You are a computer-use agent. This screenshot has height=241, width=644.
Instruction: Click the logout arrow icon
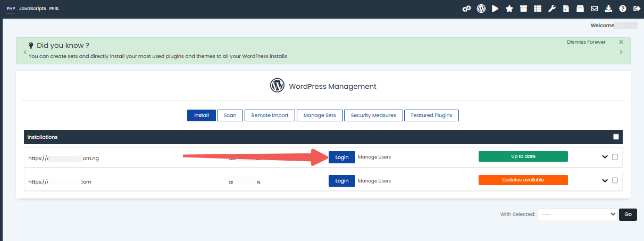pos(637,9)
